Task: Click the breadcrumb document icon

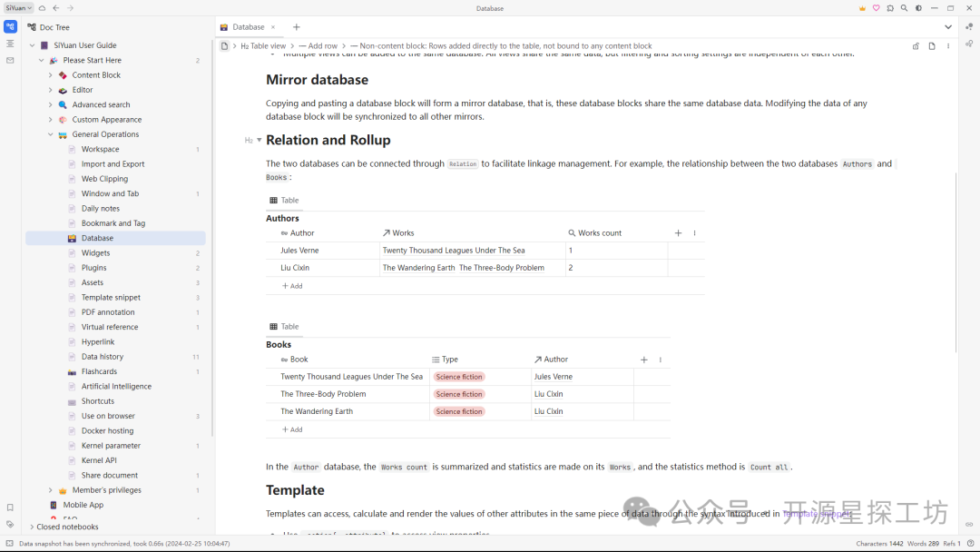Action: [x=224, y=45]
